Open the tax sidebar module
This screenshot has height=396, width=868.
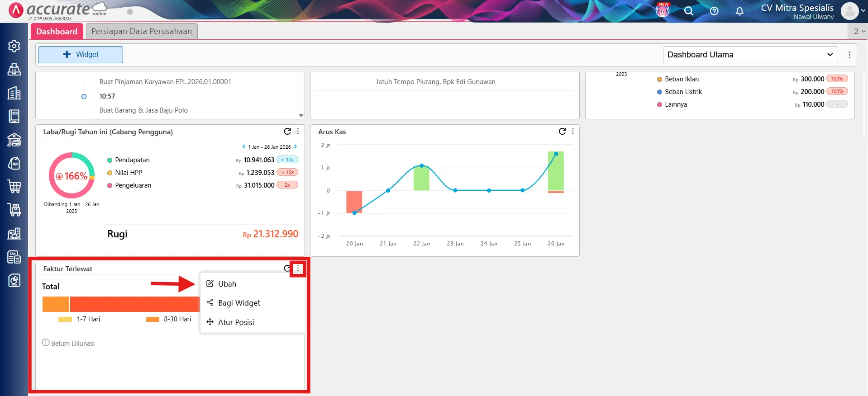click(14, 257)
